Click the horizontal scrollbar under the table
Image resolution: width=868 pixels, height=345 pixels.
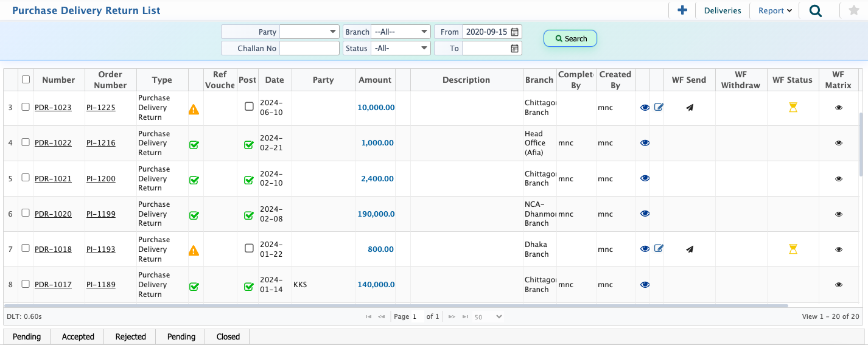coord(396,305)
